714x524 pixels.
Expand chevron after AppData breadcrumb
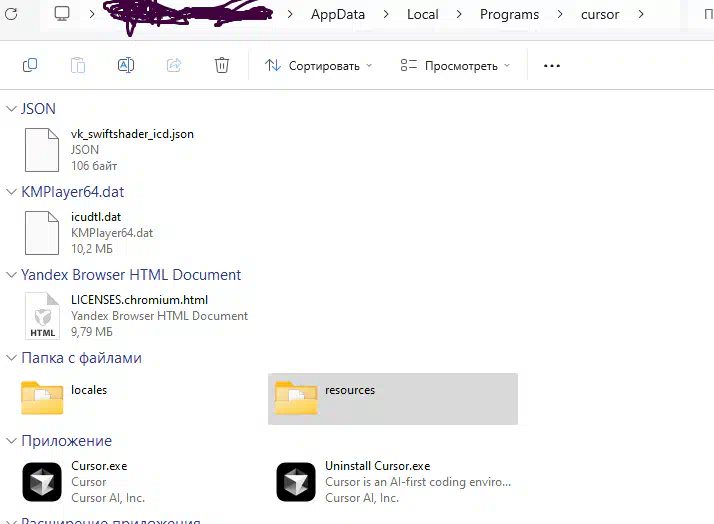click(386, 14)
